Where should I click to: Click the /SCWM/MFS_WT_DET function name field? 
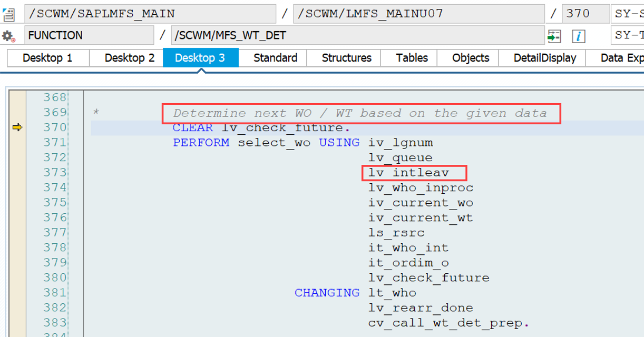coord(358,36)
